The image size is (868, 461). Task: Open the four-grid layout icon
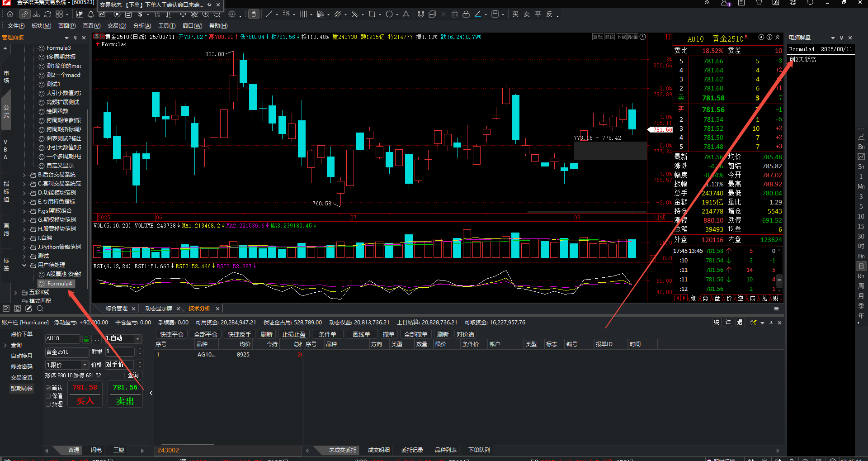pos(59,14)
